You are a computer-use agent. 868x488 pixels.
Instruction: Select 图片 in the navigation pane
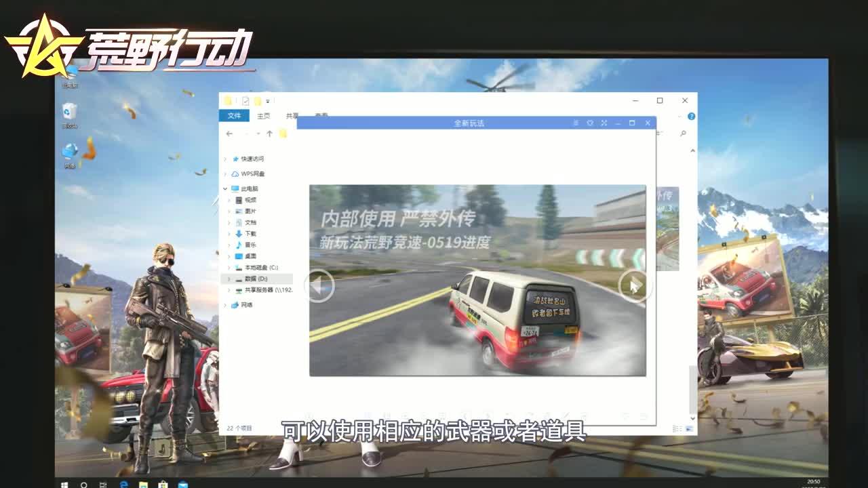pyautogui.click(x=245, y=211)
